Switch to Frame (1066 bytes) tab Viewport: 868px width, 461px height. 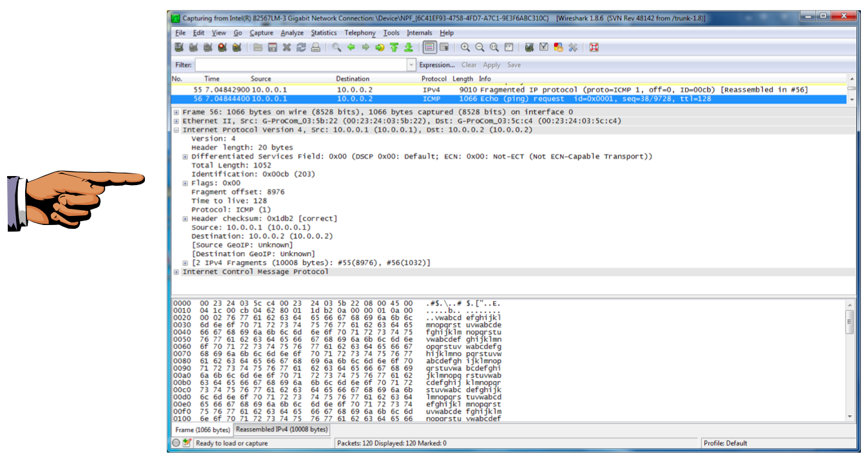click(x=202, y=429)
